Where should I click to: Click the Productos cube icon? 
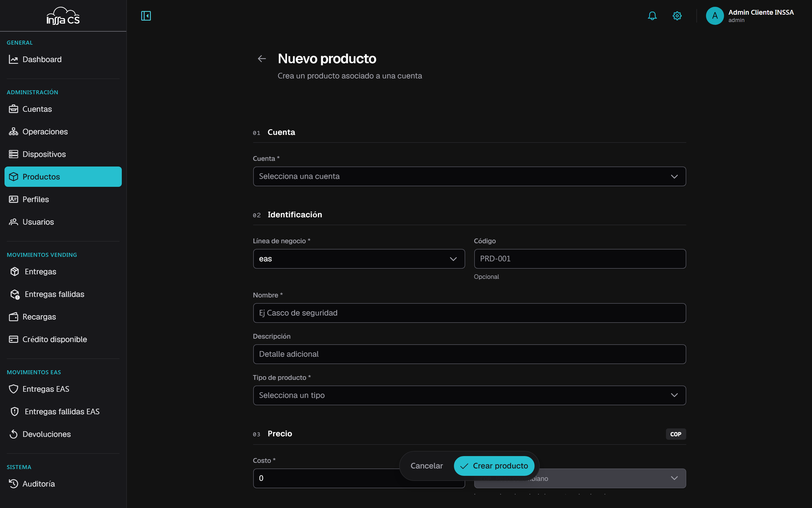point(14,177)
